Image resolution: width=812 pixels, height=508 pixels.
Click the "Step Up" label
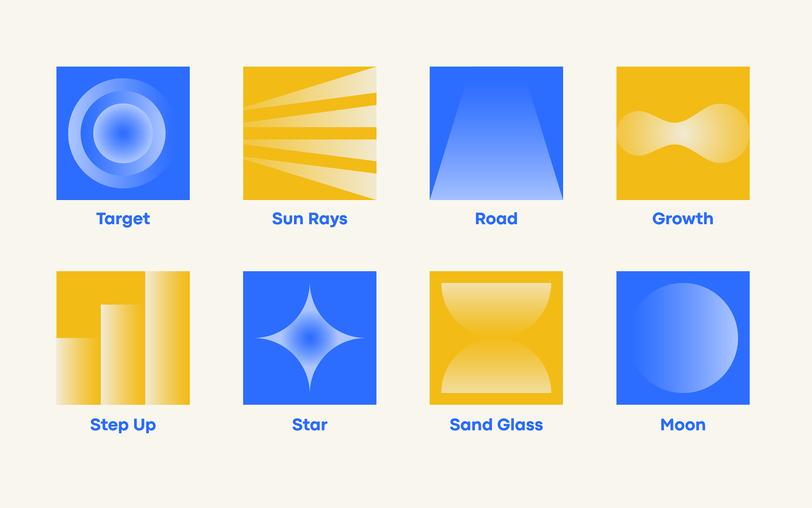pos(123,425)
